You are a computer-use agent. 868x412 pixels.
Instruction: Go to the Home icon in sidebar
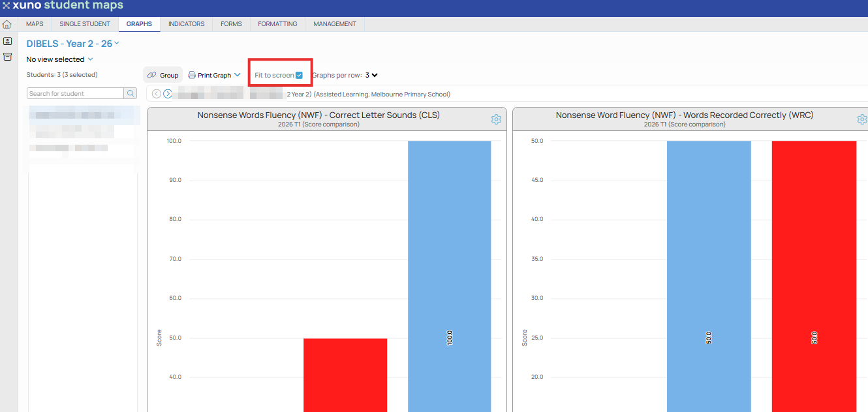pos(7,25)
